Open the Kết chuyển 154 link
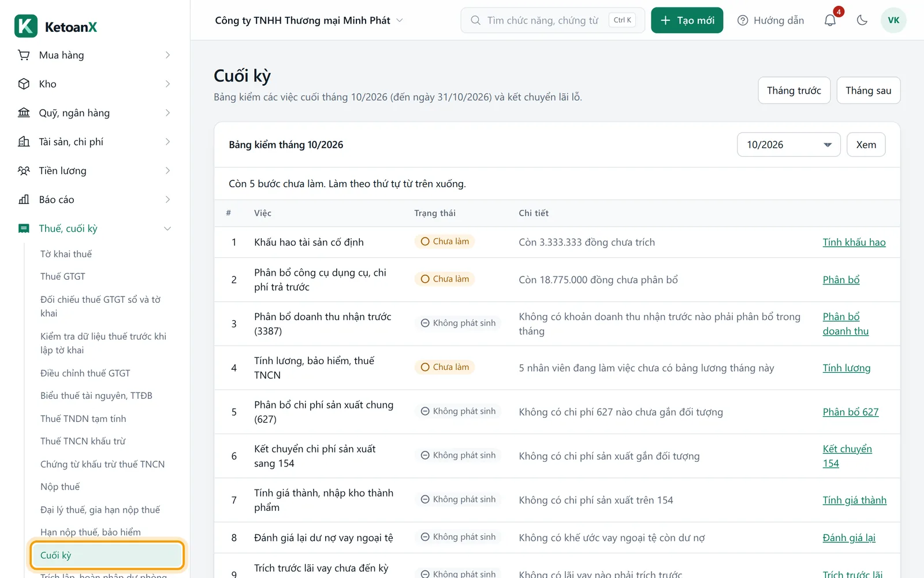Viewport: 924px width, 578px height. click(x=847, y=456)
